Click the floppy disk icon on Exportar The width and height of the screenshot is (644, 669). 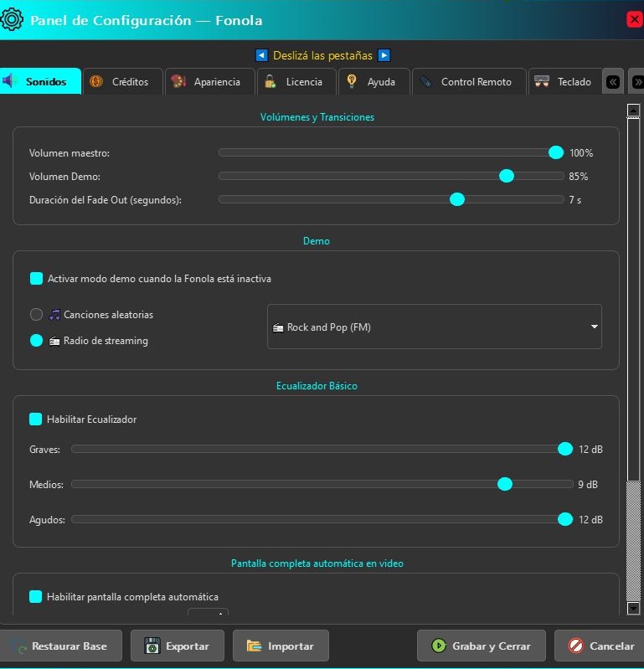pos(152,646)
